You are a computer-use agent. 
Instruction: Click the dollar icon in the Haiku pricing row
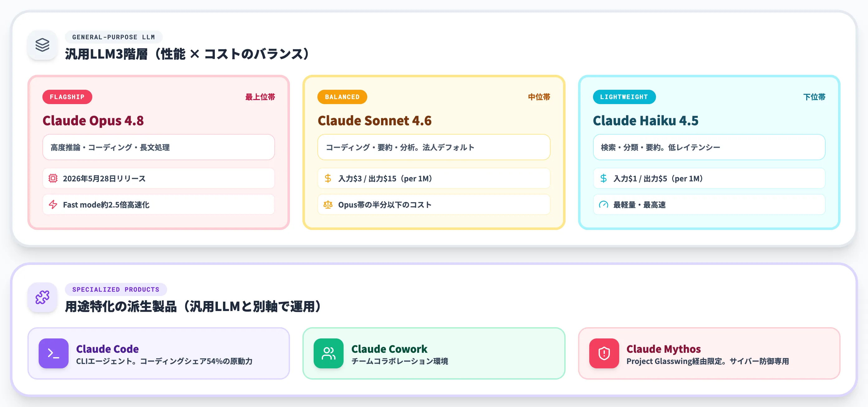click(604, 178)
